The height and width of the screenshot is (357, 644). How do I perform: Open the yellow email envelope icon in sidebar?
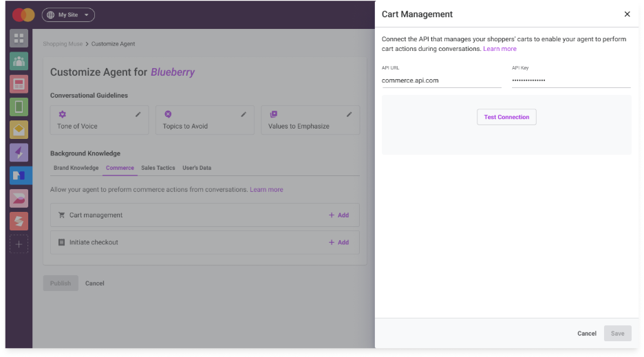[x=19, y=130]
